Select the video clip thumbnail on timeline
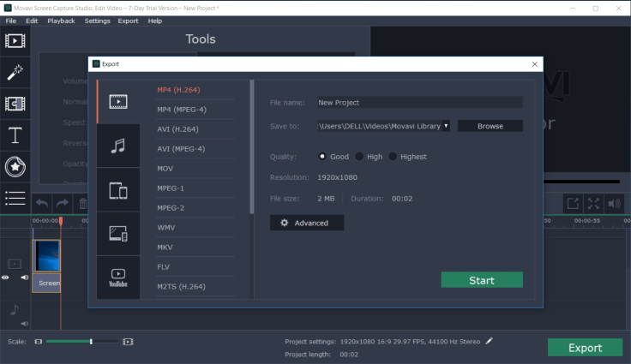Viewport: 631px width, 364px height. pos(46,256)
